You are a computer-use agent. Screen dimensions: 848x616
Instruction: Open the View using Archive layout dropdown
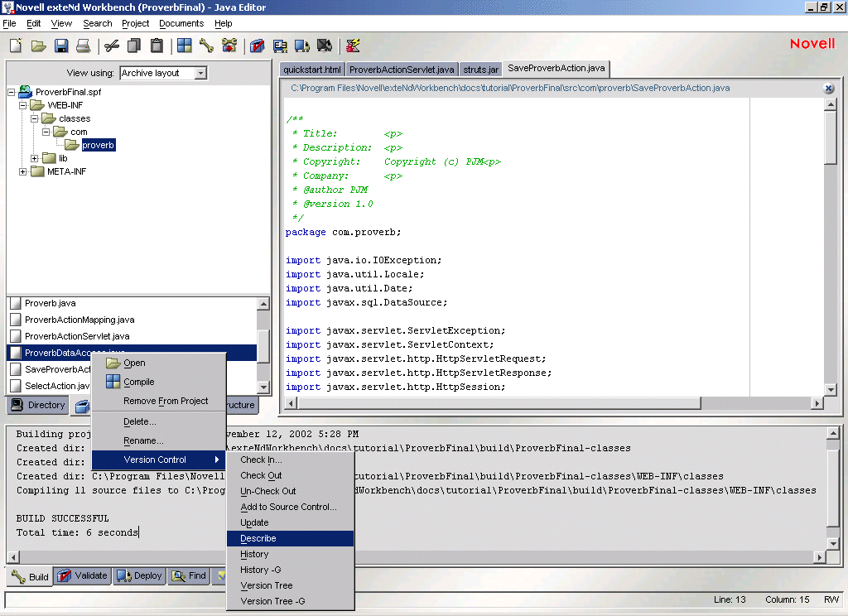[x=200, y=73]
